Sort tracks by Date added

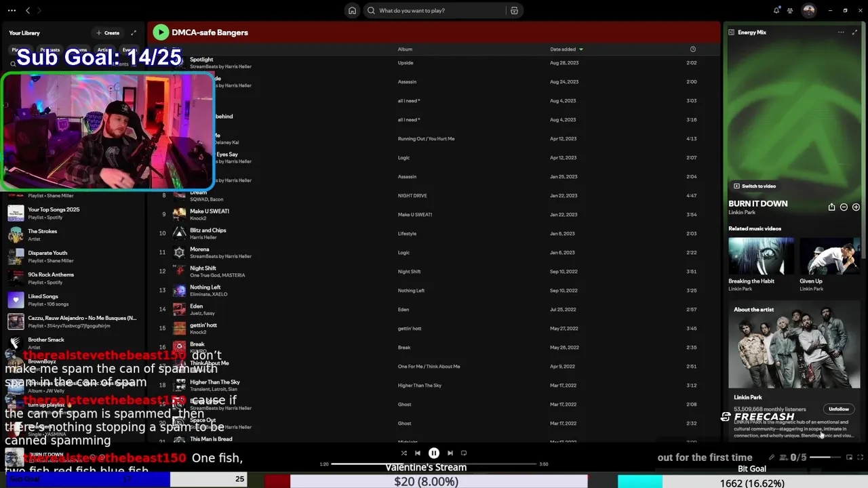(x=566, y=49)
